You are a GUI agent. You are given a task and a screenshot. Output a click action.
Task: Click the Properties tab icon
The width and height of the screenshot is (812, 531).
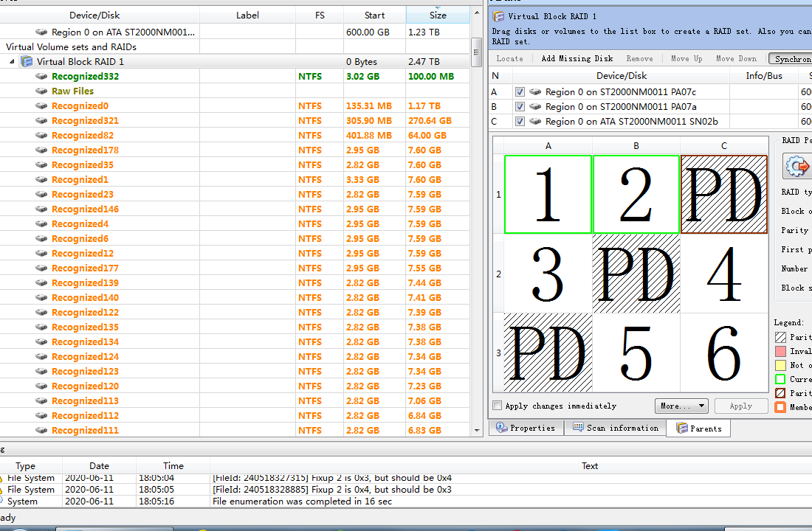(x=501, y=427)
